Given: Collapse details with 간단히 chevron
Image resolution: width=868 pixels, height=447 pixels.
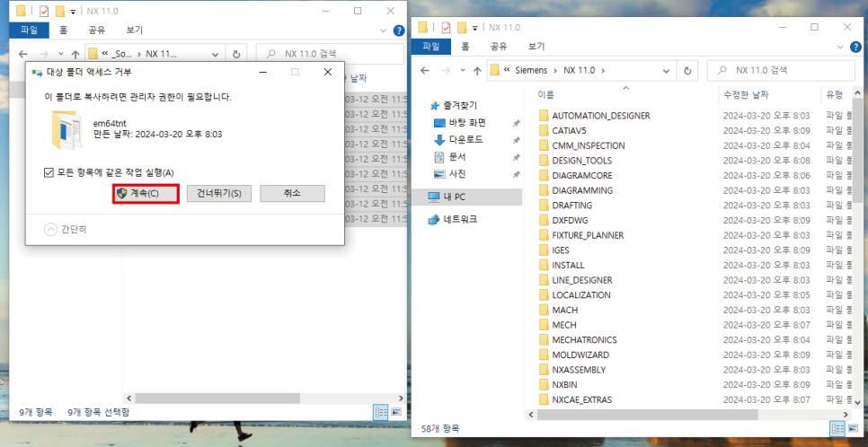Looking at the screenshot, I should (x=50, y=229).
